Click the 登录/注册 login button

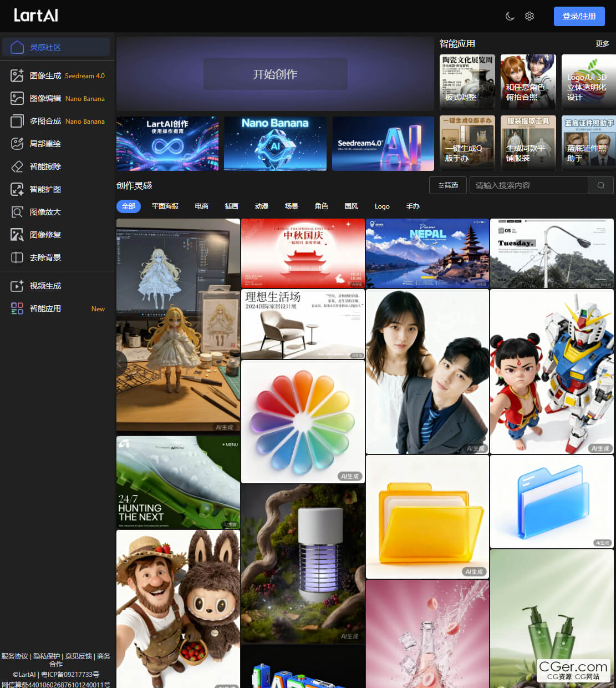(x=579, y=17)
